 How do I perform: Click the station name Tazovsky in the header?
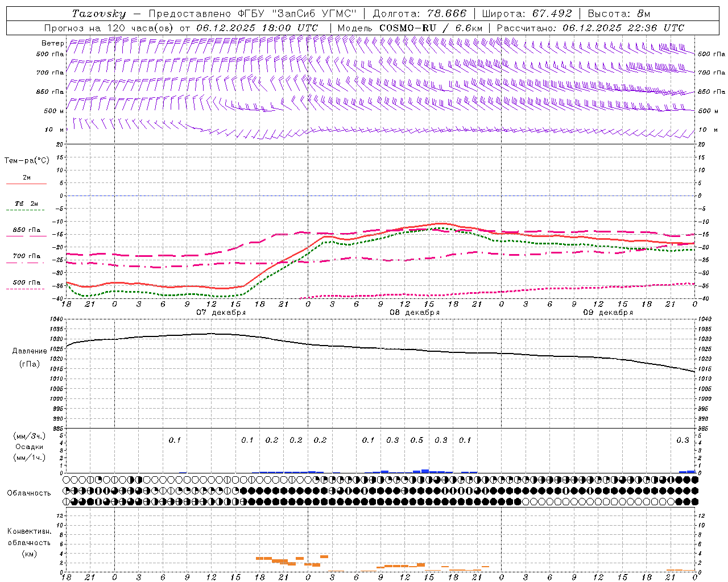99,14
